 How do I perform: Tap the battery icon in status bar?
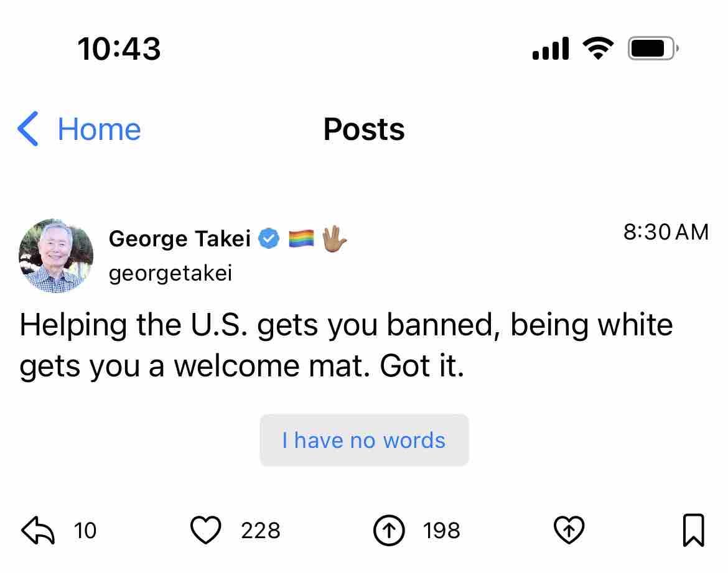click(x=653, y=49)
